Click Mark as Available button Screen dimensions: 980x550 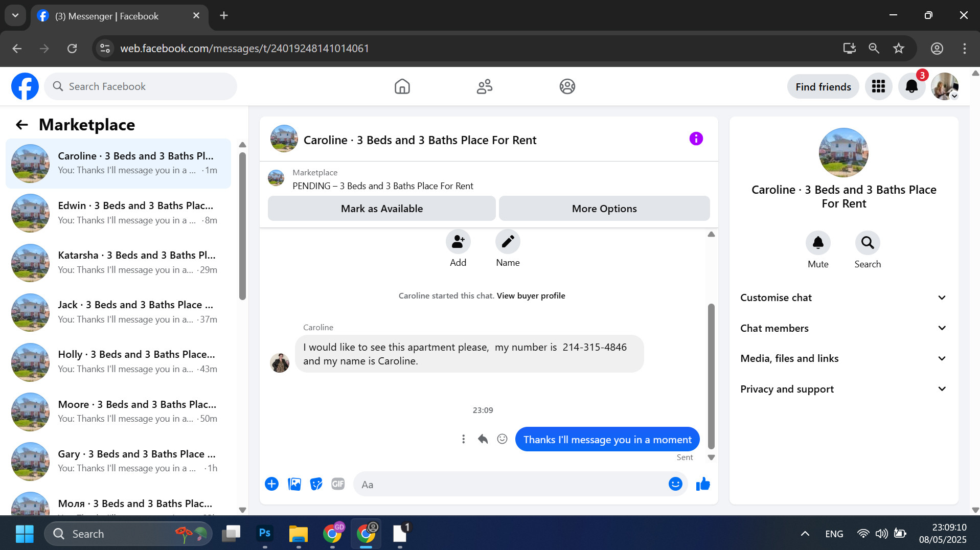[x=382, y=209]
